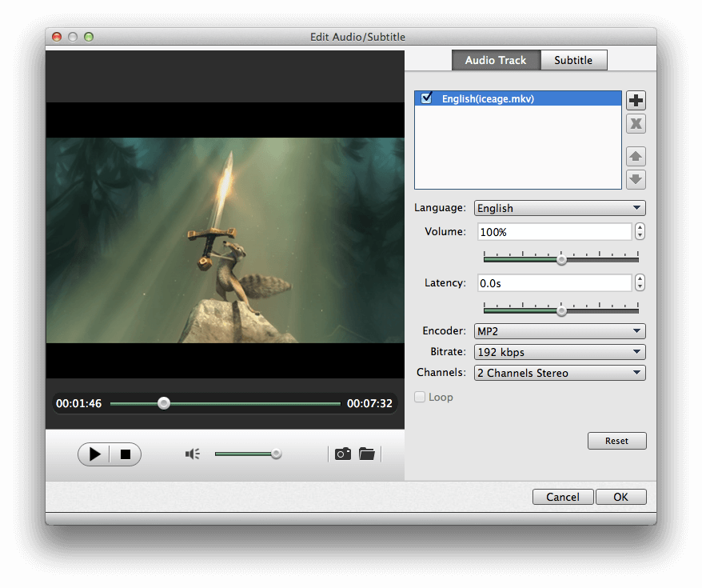Close the Edit Audio/Subtitle window
The height and width of the screenshot is (588, 702).
57,37
